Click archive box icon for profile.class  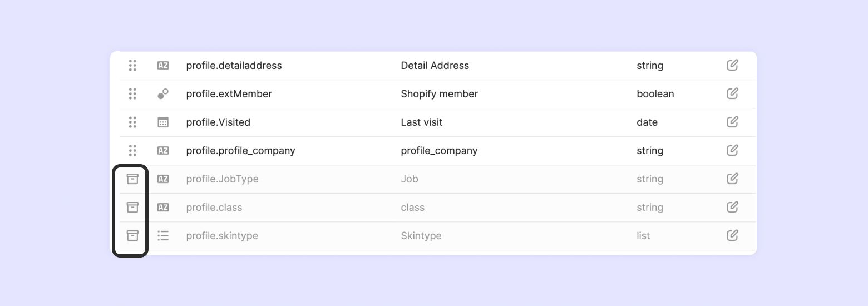pyautogui.click(x=132, y=207)
